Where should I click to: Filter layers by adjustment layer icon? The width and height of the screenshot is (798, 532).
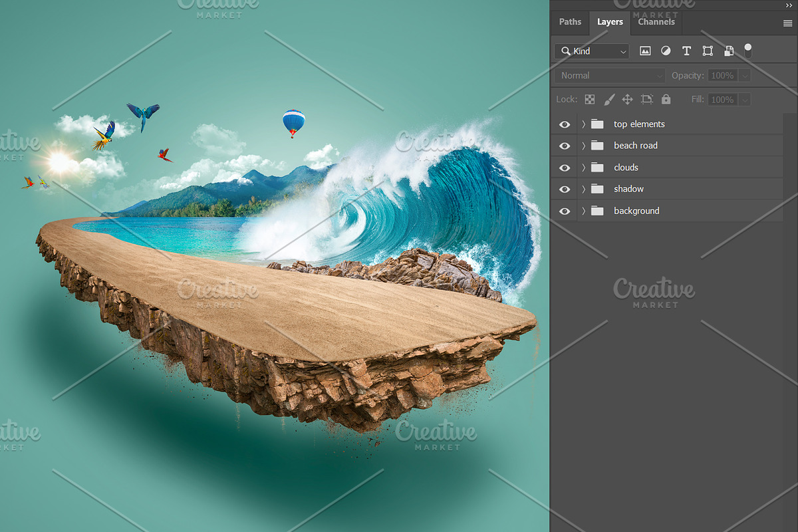666,51
